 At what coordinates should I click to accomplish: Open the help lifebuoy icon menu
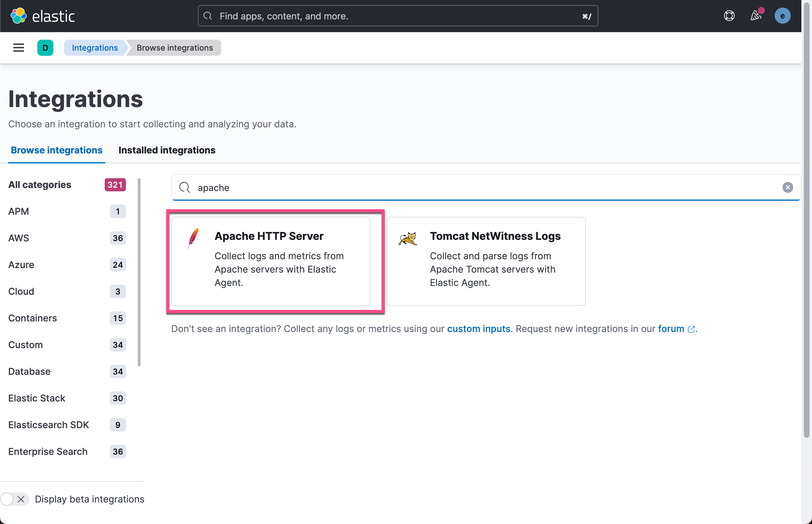729,16
